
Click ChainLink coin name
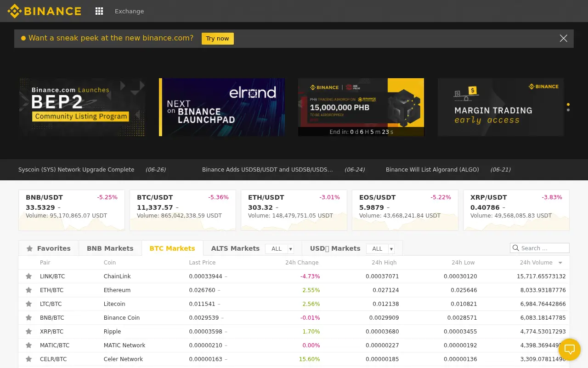(117, 276)
